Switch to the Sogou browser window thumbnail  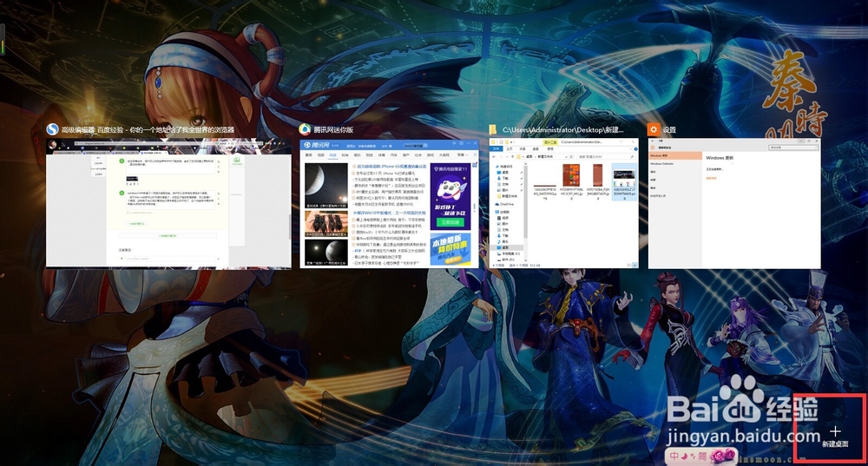tap(168, 203)
